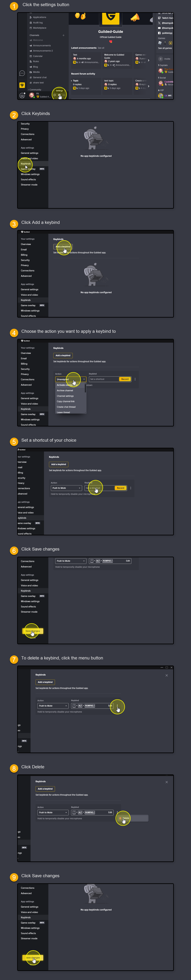Open the three-dot keybind menu in step 7

(118, 706)
